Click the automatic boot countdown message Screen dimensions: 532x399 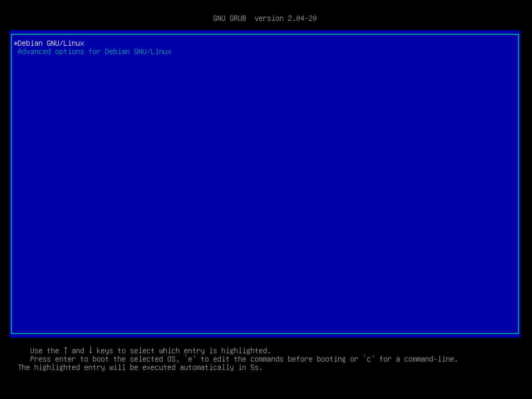(x=140, y=367)
